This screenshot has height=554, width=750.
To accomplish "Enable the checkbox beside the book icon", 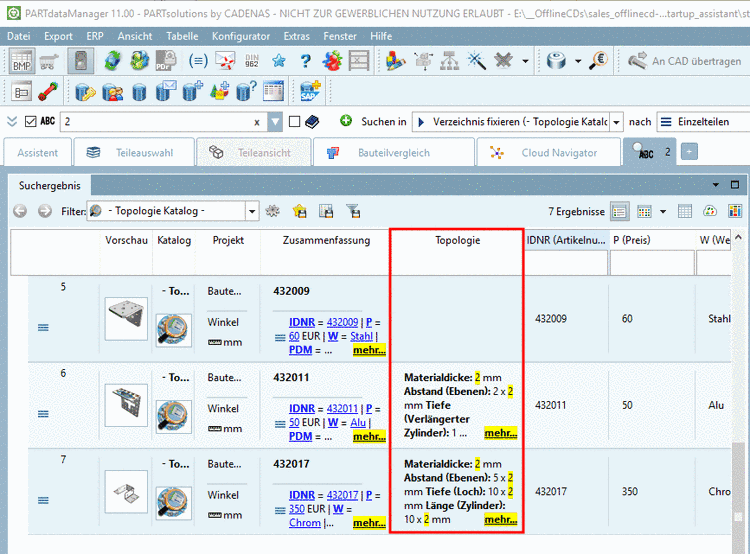I will tap(294, 122).
